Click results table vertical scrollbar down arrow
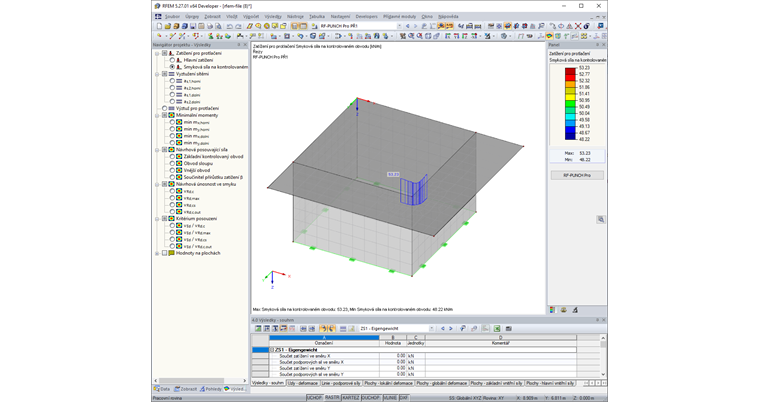Screen dimensions: 760x402 point(603,374)
